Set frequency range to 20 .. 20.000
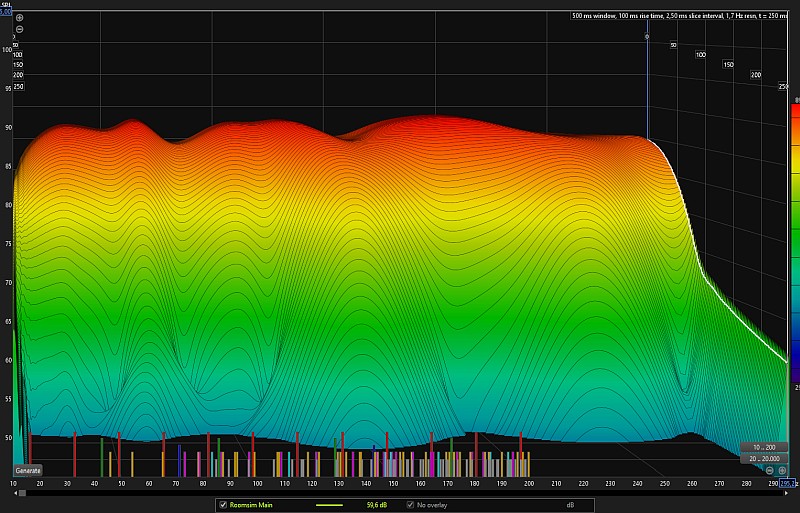 click(764, 458)
